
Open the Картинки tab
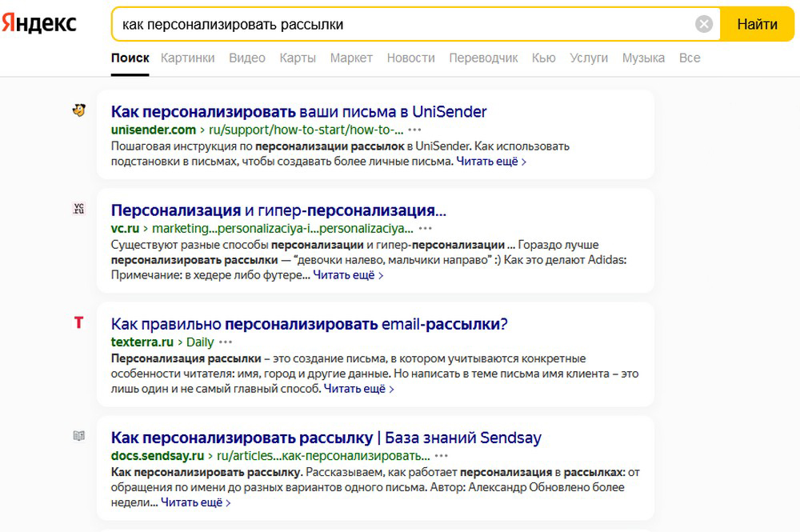pos(188,58)
